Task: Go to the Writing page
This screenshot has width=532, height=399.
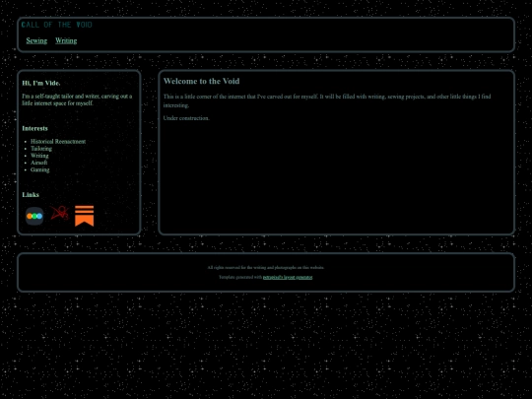Action: (66, 40)
